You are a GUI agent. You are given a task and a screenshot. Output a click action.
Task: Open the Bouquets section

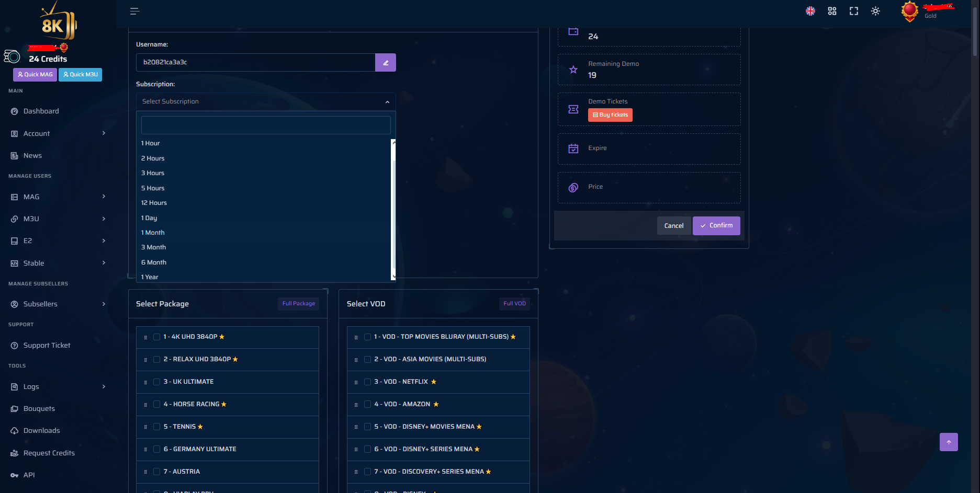pos(39,408)
